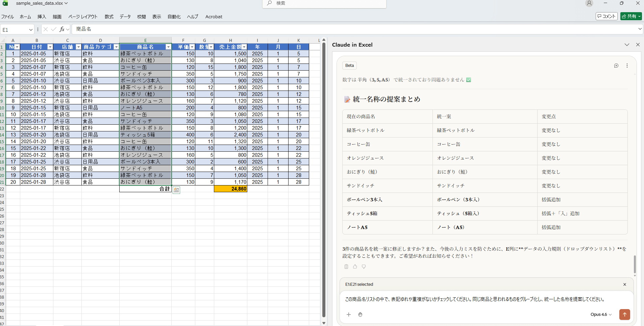The width and height of the screenshot is (644, 326).
Task: Click the insert function fx icon
Action: [62, 29]
